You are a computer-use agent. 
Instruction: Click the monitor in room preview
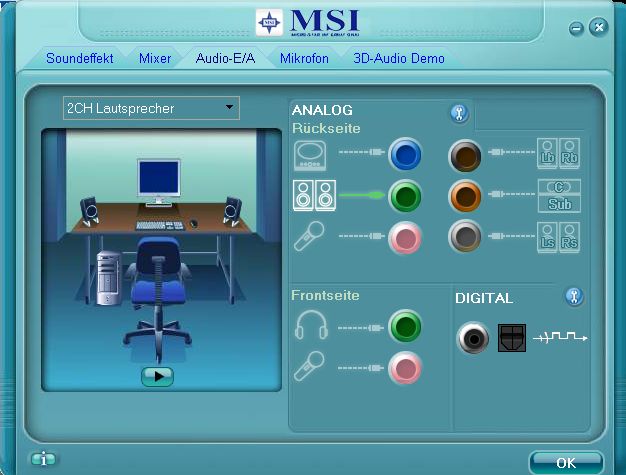159,182
